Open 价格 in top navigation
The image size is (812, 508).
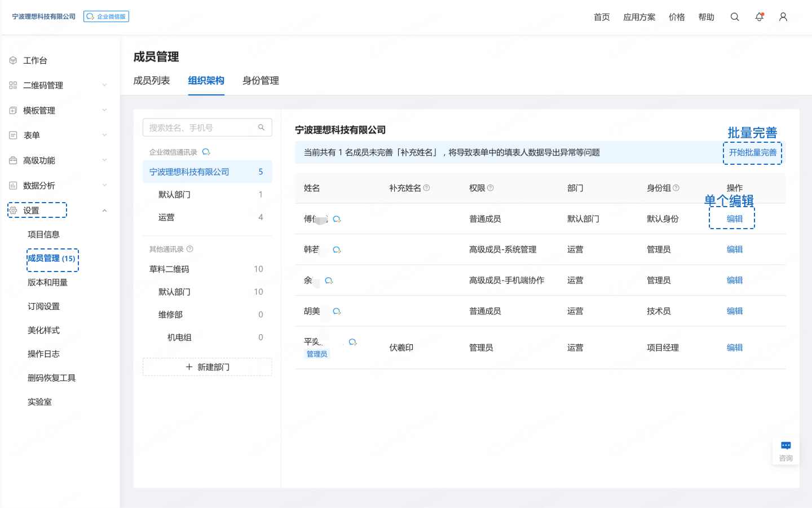pyautogui.click(x=677, y=17)
